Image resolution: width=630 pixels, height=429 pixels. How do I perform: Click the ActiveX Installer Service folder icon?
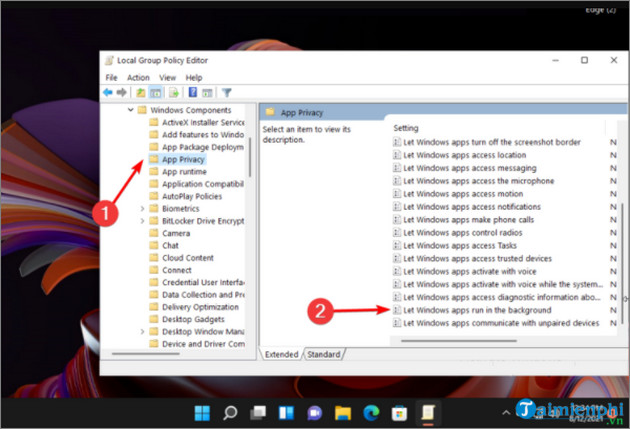[153, 122]
